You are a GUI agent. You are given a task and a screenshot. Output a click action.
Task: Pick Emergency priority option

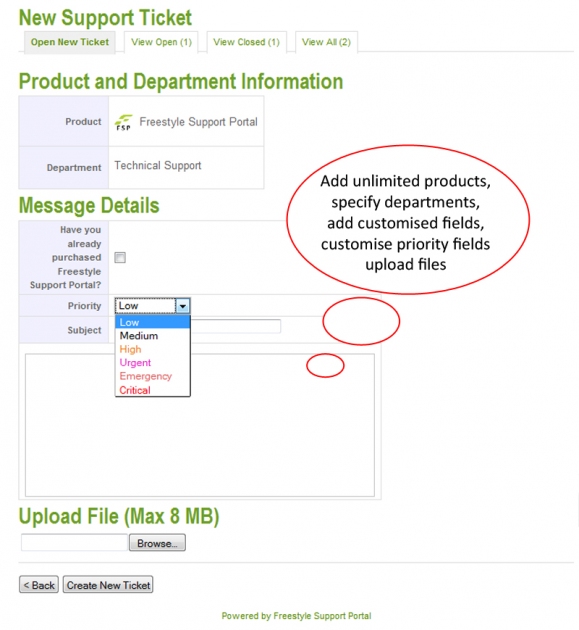(152, 376)
